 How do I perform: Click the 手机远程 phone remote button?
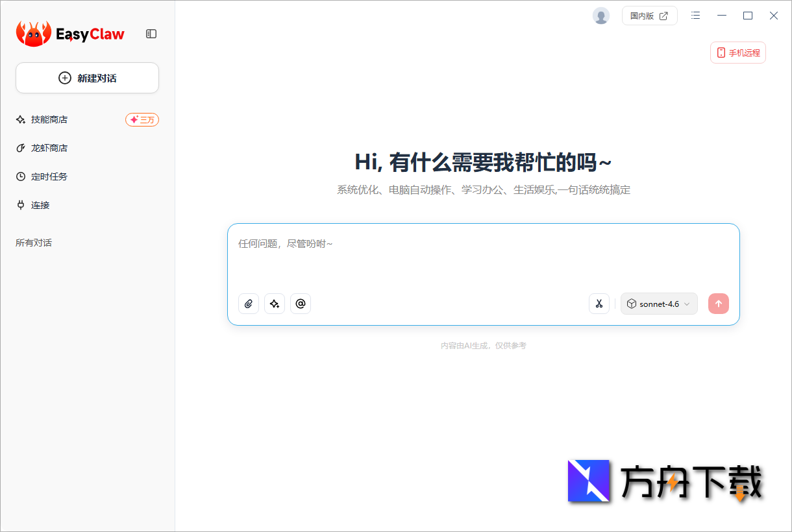click(737, 53)
